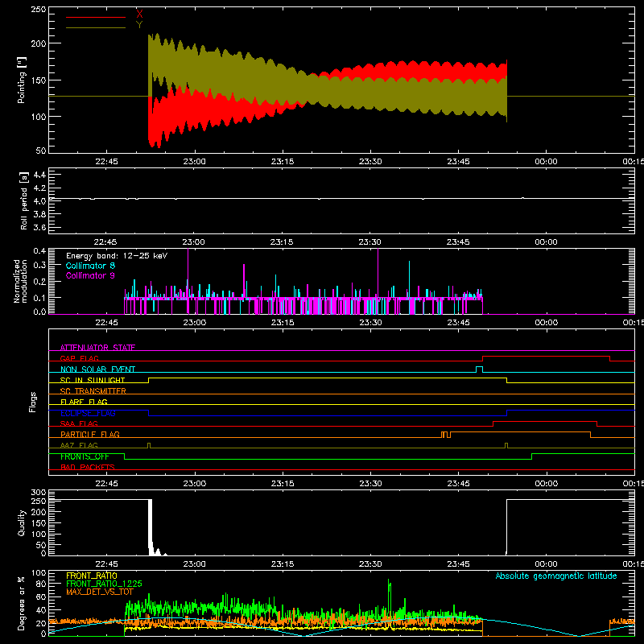Click the 23:00 tick under Pointing plot
Image resolution: width=644 pixels, height=644 pixels.
[194, 162]
